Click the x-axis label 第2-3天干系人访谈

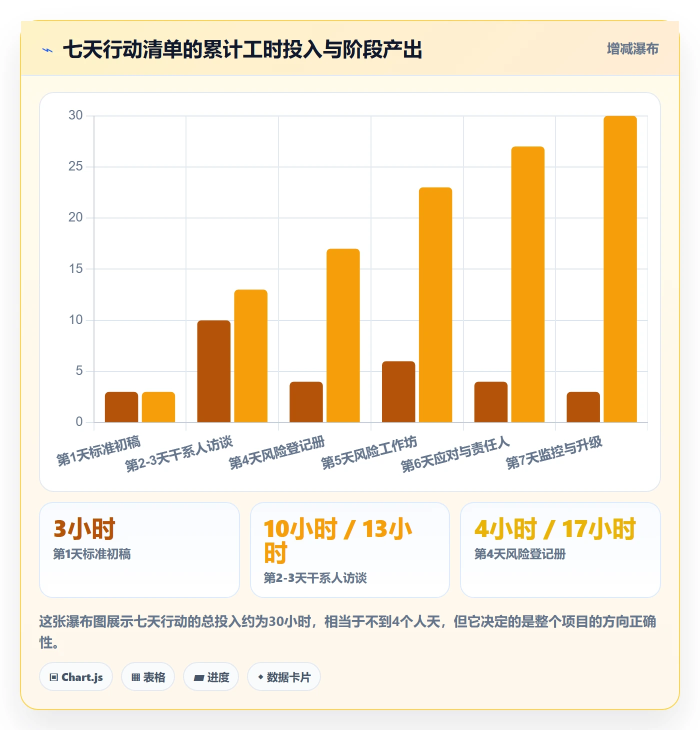coord(179,453)
